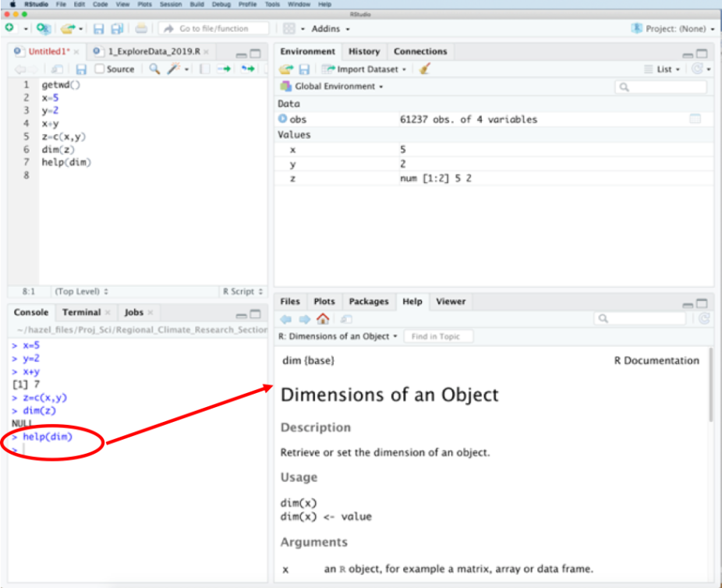722x588 pixels.
Task: Expand the arrow next to the open folder icon
Action: (80, 29)
